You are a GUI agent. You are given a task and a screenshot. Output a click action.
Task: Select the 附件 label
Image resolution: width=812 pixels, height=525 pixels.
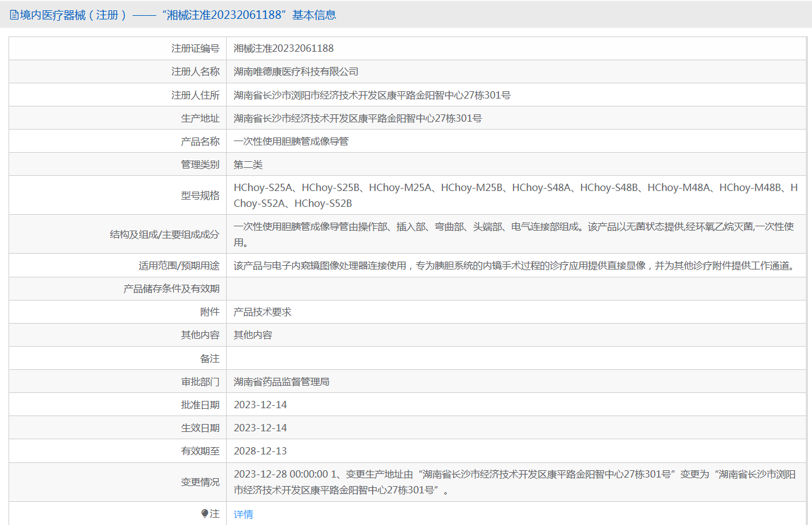[210, 312]
